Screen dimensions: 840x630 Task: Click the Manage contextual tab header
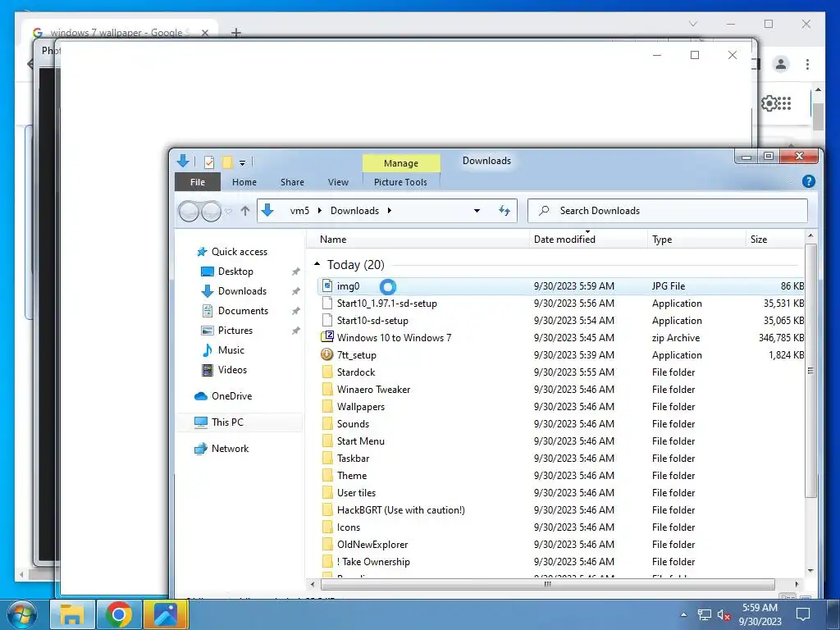point(400,163)
